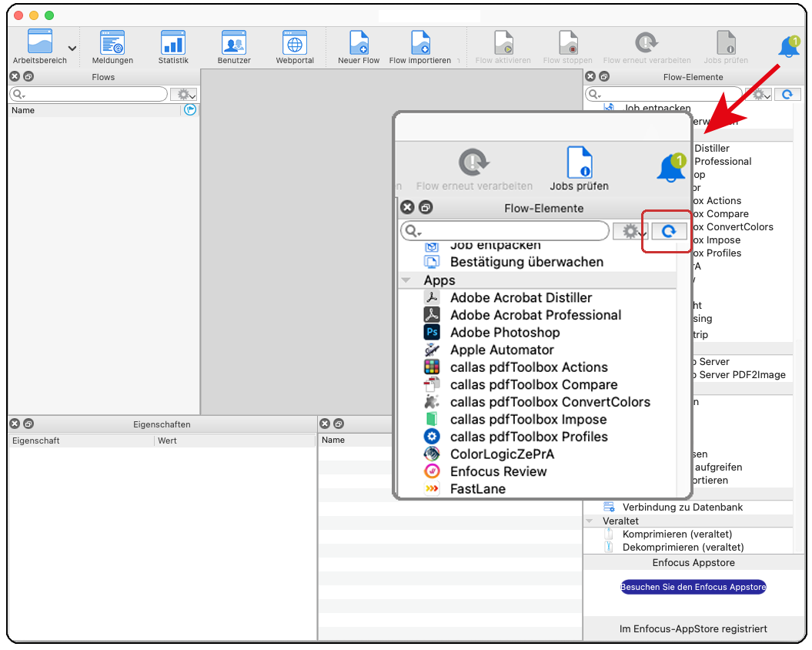Undock the Flows panel
The width and height of the screenshot is (812, 650).
pyautogui.click(x=28, y=77)
